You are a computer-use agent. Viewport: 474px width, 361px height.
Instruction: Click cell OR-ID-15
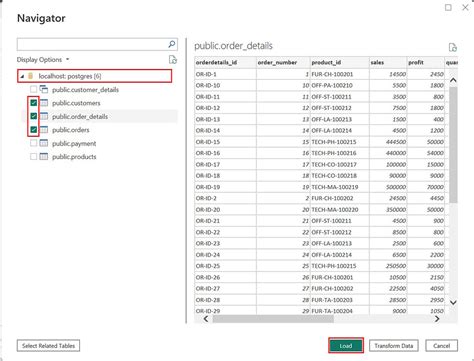click(225, 142)
